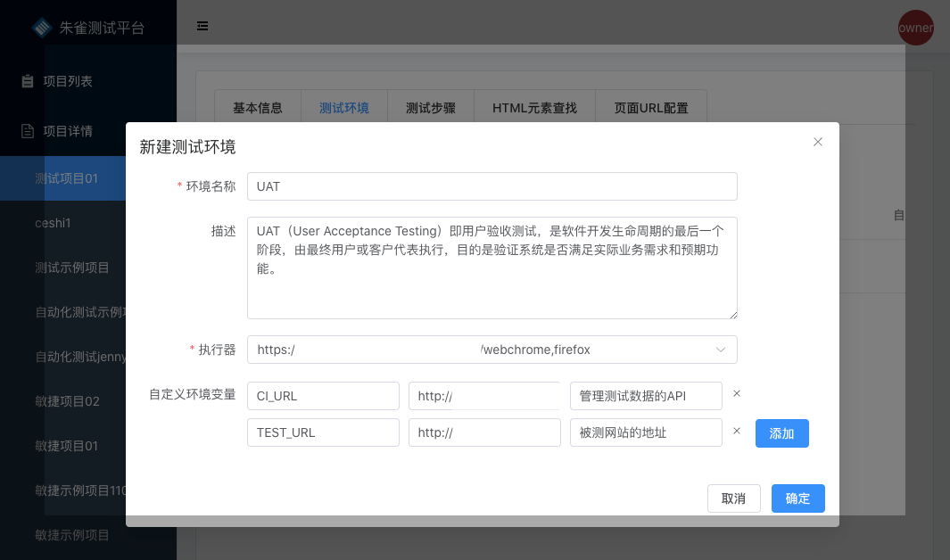Switch to the 基本信息 tab

(x=258, y=108)
